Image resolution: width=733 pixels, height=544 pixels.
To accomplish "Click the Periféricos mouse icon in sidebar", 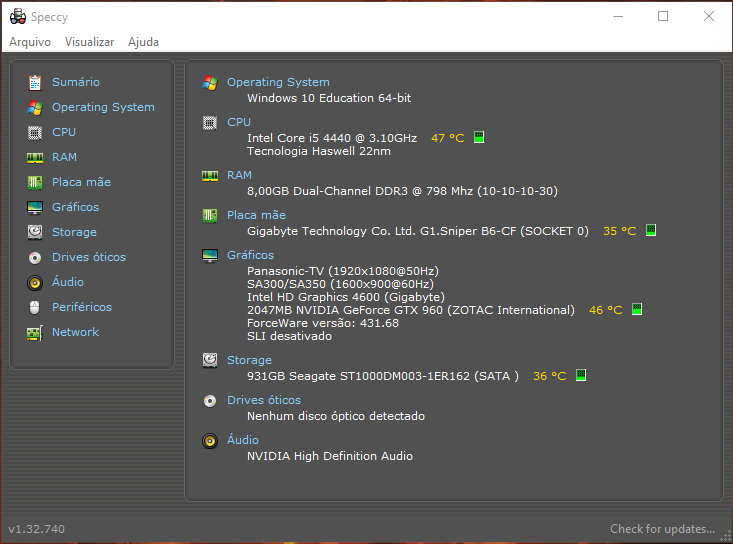I will [35, 308].
